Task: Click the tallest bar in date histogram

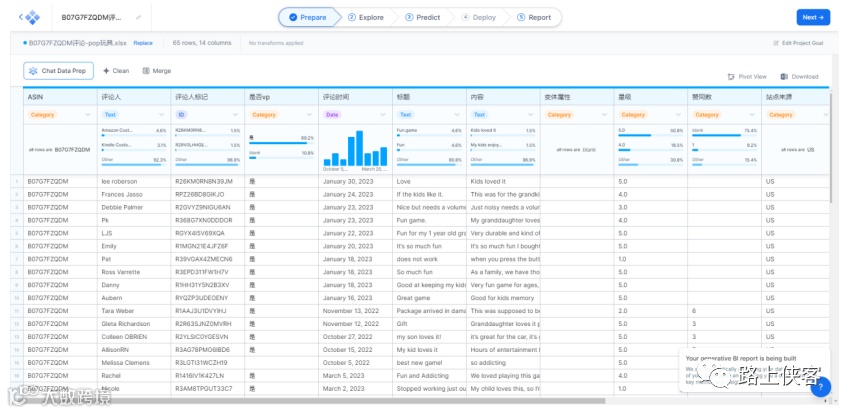Action: 359,148
